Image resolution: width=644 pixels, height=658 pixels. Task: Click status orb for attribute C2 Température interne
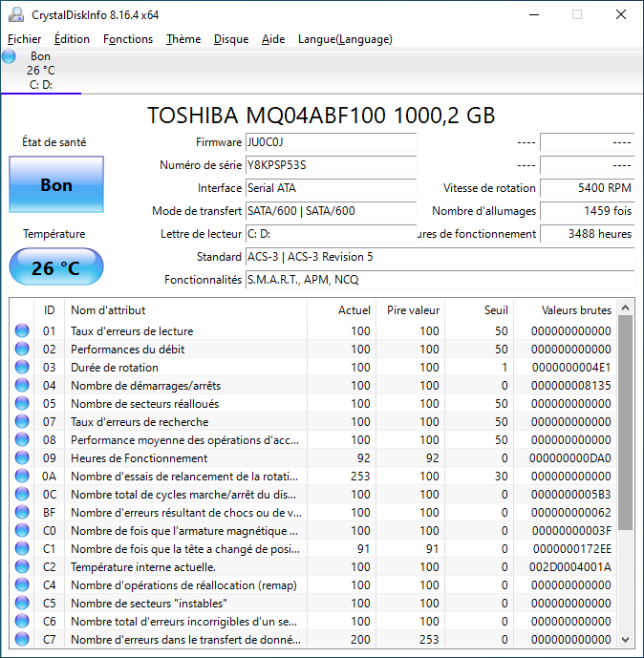[x=22, y=566]
